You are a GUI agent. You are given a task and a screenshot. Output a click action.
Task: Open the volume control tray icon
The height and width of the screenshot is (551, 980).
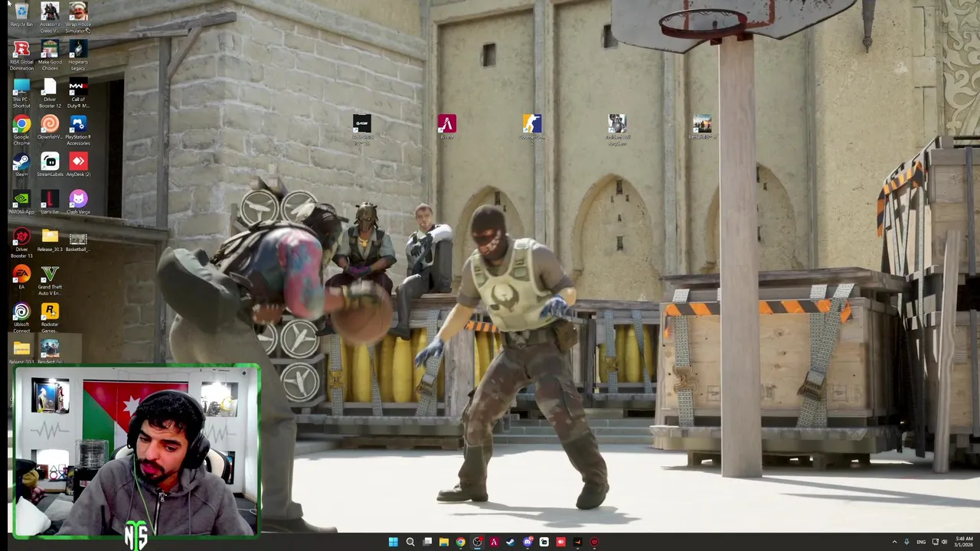tap(944, 542)
